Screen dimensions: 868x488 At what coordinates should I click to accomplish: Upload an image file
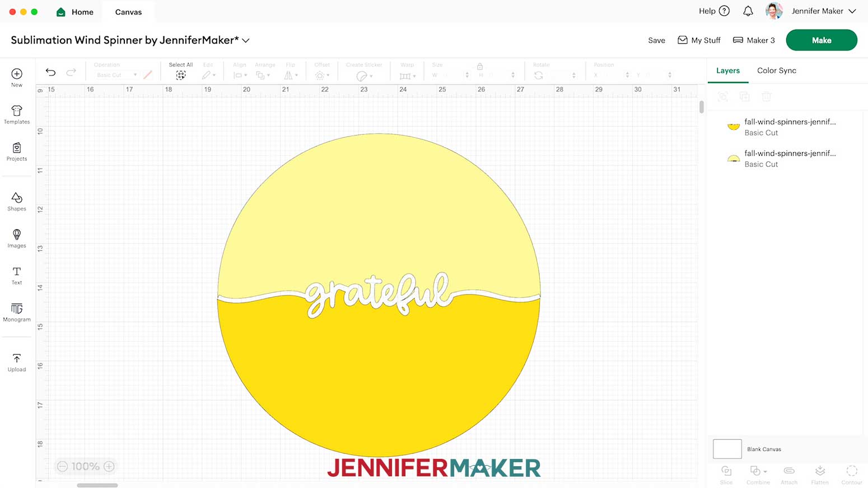coord(17,362)
